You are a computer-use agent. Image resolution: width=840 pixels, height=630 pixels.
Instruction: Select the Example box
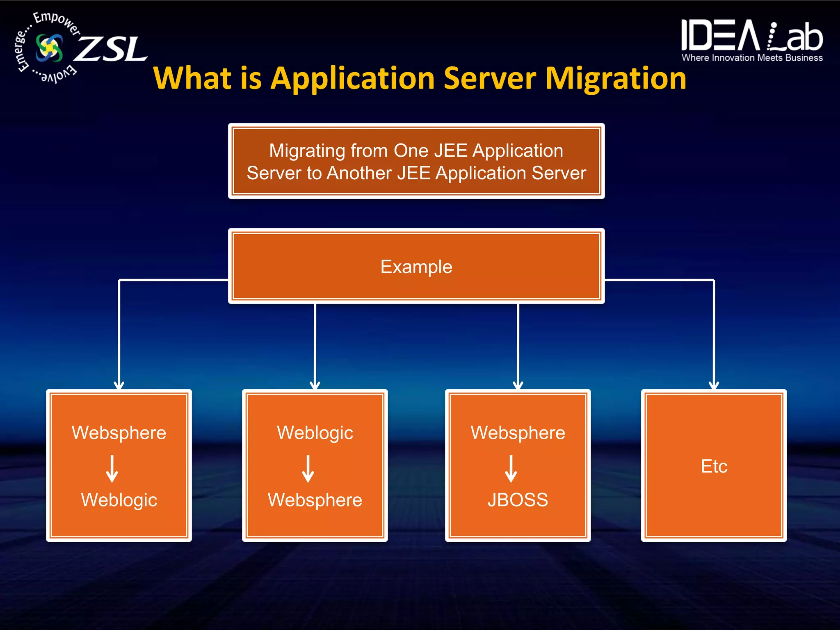coord(416,266)
